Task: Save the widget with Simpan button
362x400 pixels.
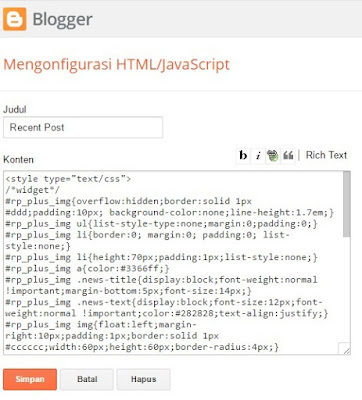Action: 30,379
